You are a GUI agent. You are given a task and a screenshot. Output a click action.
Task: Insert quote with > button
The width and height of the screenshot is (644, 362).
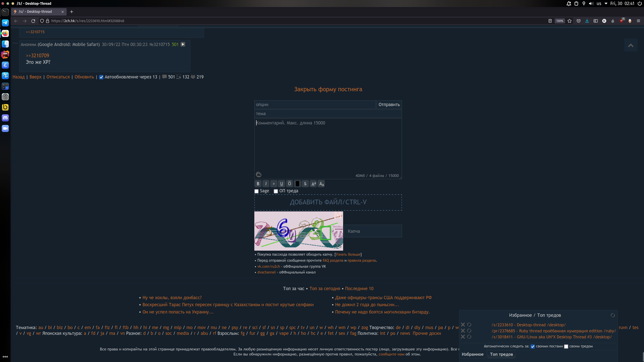[x=274, y=184]
